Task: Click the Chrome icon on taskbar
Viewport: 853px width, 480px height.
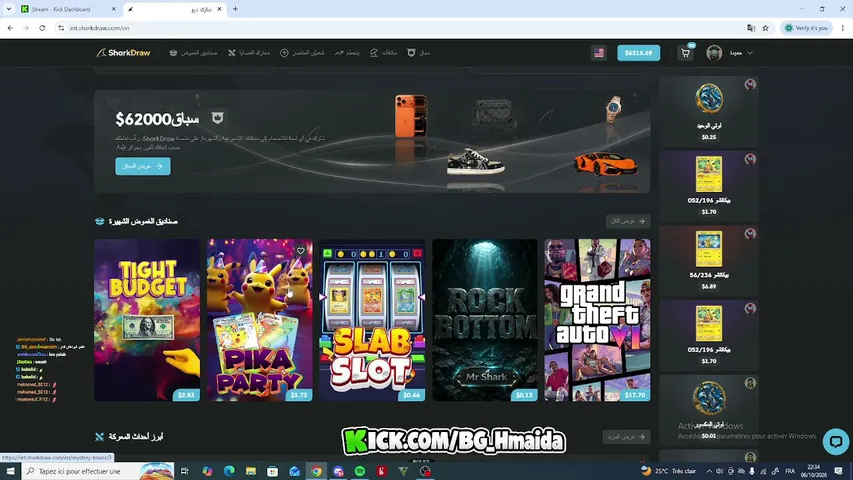Action: click(x=316, y=471)
